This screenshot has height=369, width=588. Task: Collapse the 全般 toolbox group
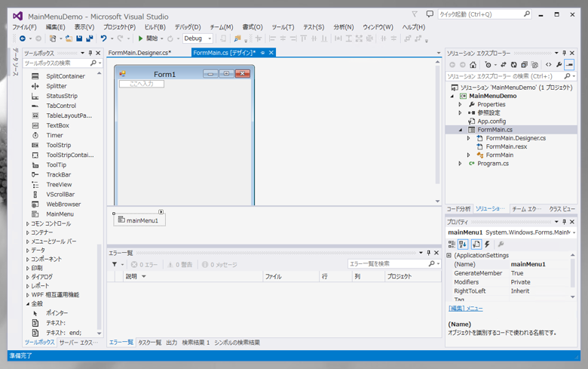pyautogui.click(x=28, y=303)
